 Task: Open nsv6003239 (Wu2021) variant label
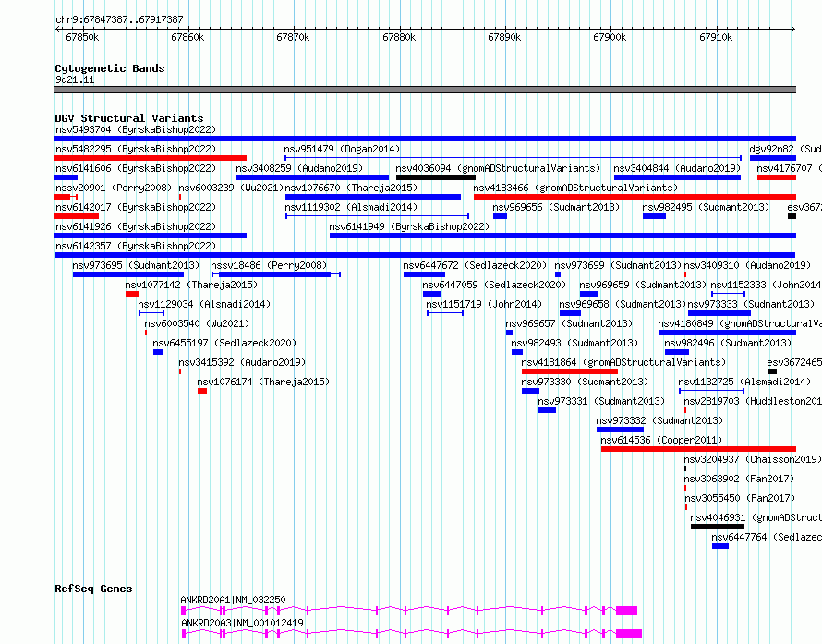point(231,188)
